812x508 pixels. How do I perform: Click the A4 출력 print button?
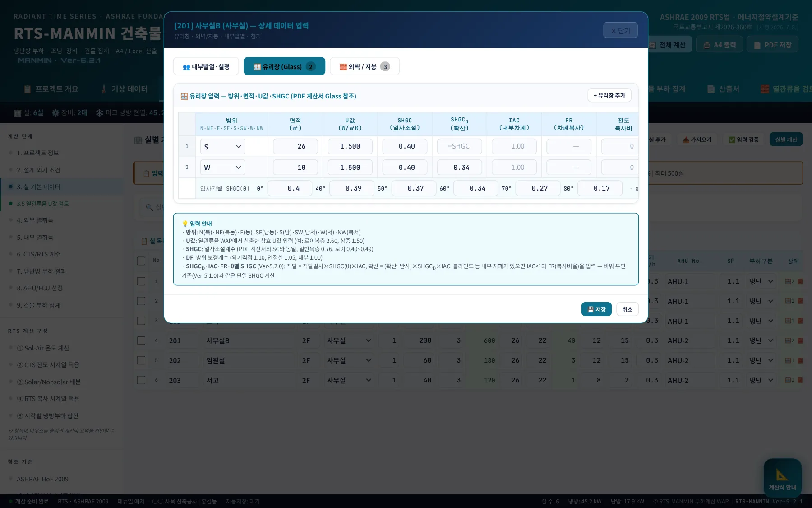click(x=720, y=45)
